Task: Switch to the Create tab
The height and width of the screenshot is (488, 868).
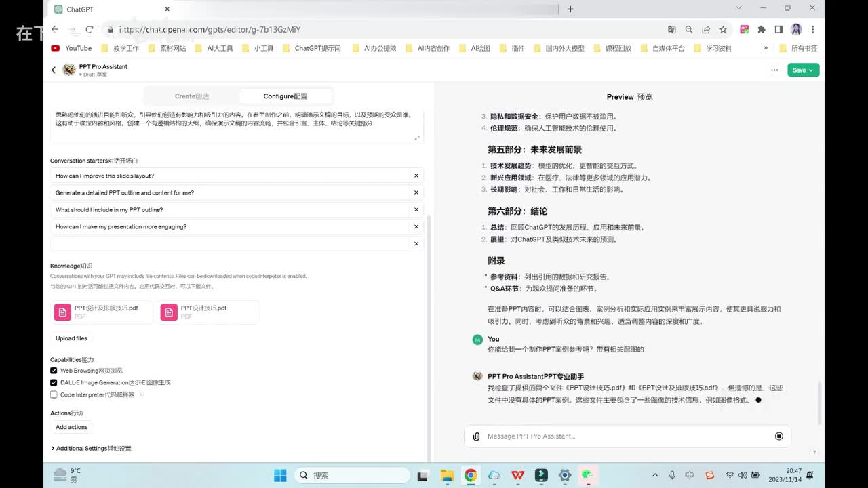Action: pos(192,96)
